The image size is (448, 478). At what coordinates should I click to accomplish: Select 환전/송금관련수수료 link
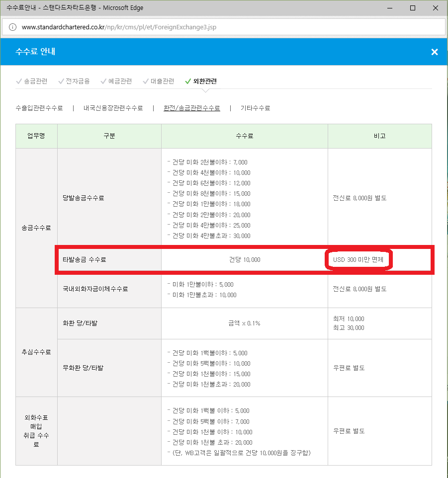192,108
